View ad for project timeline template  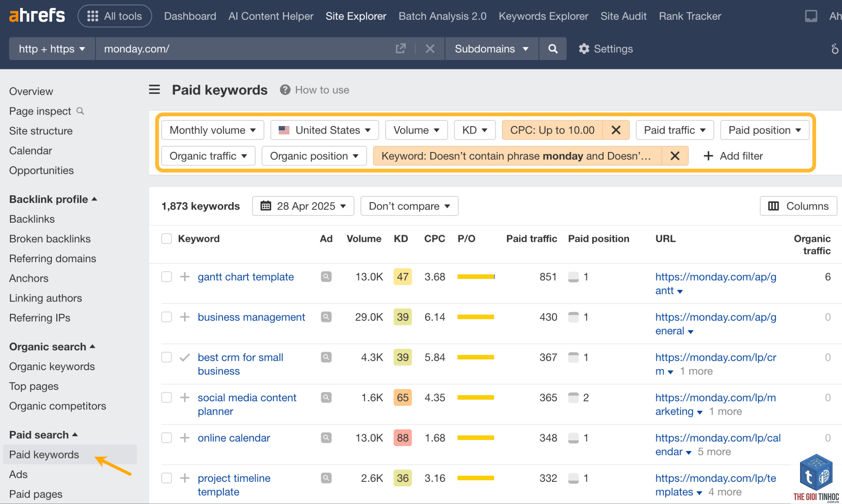click(326, 478)
